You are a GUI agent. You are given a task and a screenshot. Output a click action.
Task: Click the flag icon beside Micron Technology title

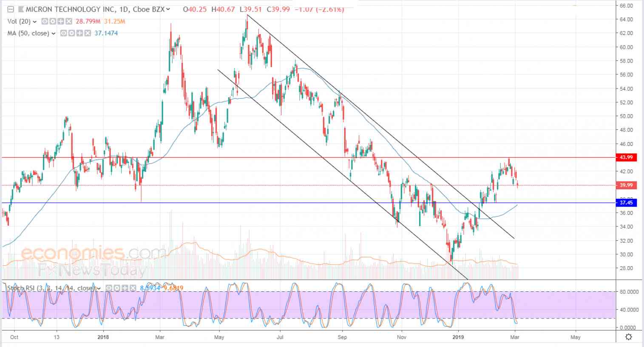[x=21, y=9]
